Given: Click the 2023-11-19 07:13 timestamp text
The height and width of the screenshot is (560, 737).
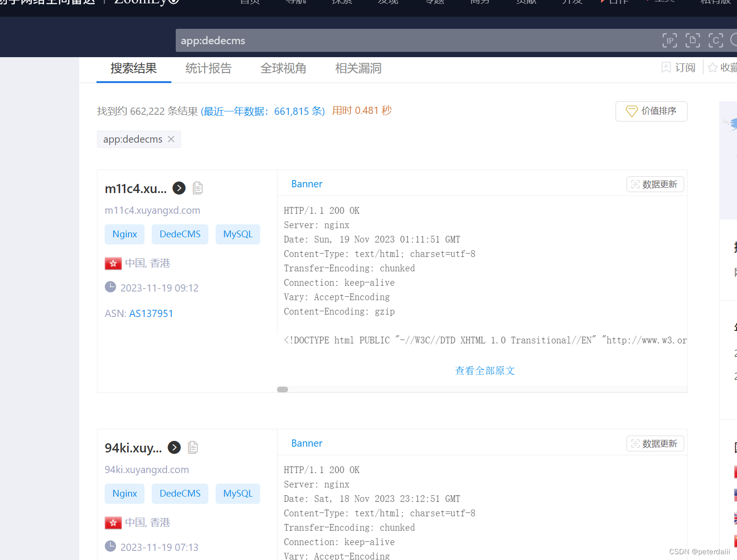Looking at the screenshot, I should pos(159,548).
